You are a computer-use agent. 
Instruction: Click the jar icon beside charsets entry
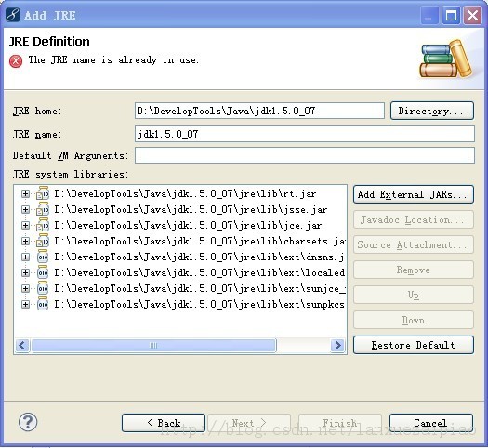(43, 241)
